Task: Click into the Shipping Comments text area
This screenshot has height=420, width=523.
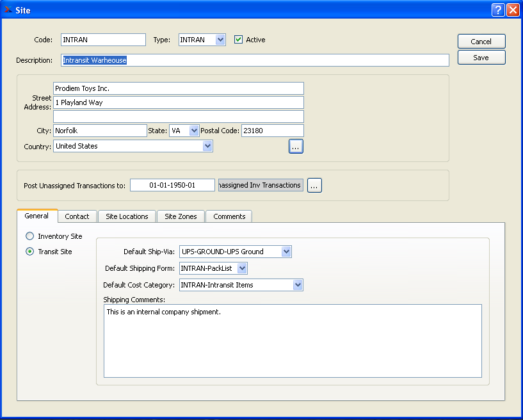Action: (x=293, y=341)
